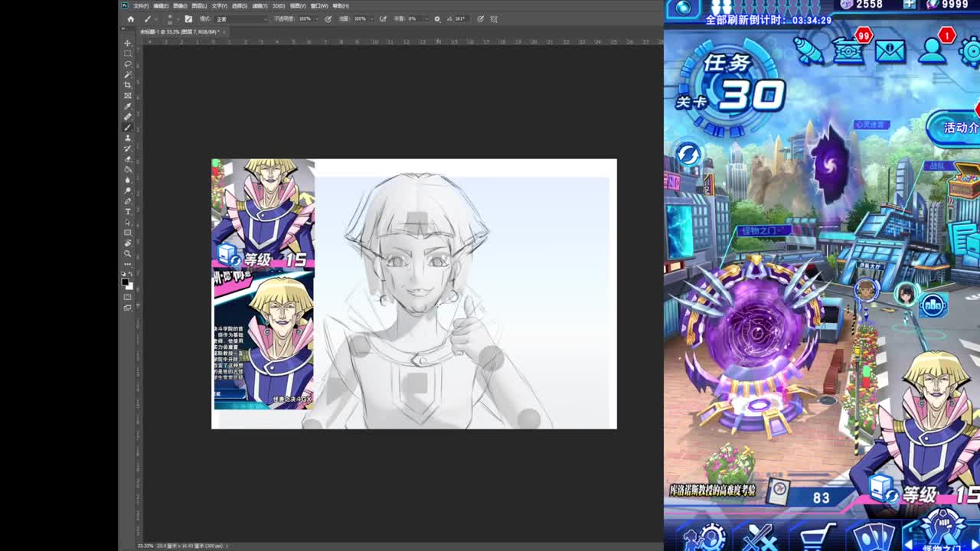The width and height of the screenshot is (980, 551).
Task: Swap foreground and background colors
Action: point(131,273)
